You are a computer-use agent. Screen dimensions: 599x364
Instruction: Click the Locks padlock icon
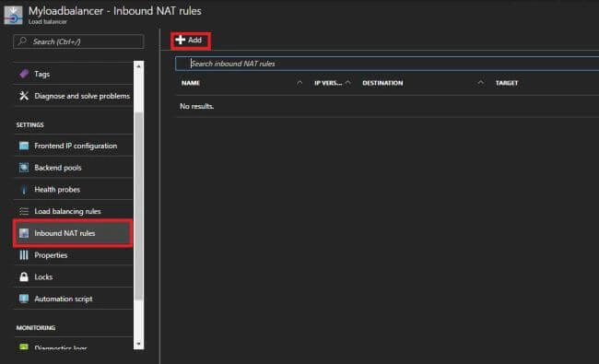[x=24, y=276]
